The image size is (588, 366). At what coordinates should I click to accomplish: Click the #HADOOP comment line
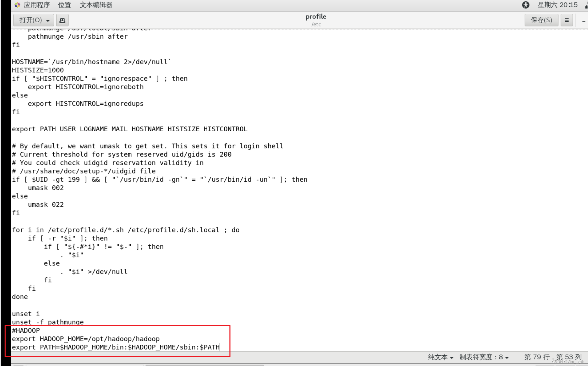(x=26, y=330)
